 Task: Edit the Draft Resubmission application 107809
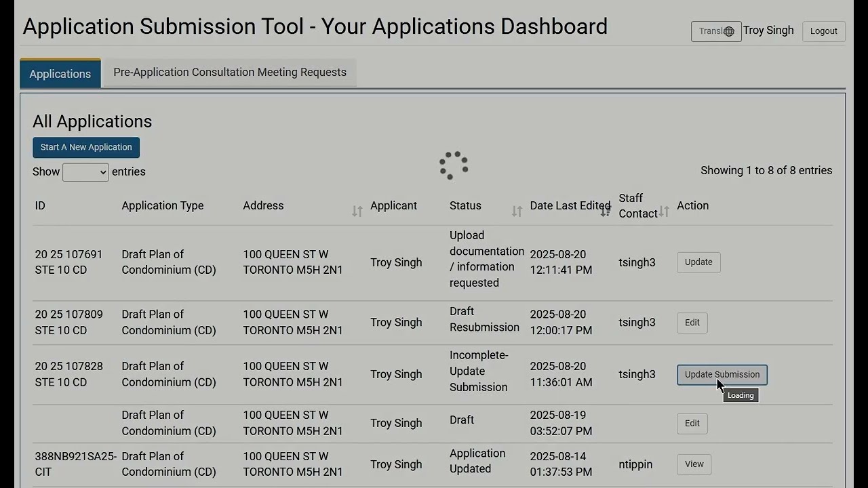pos(692,323)
